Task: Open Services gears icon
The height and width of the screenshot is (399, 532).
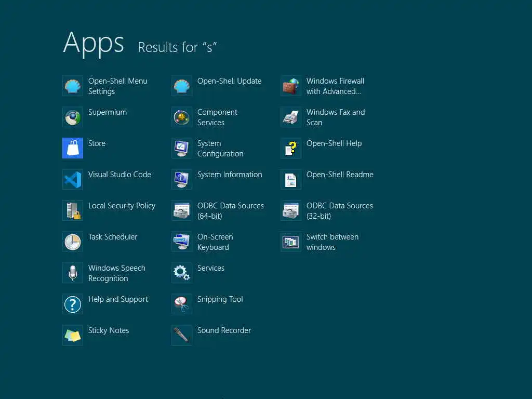Action: pyautogui.click(x=182, y=273)
